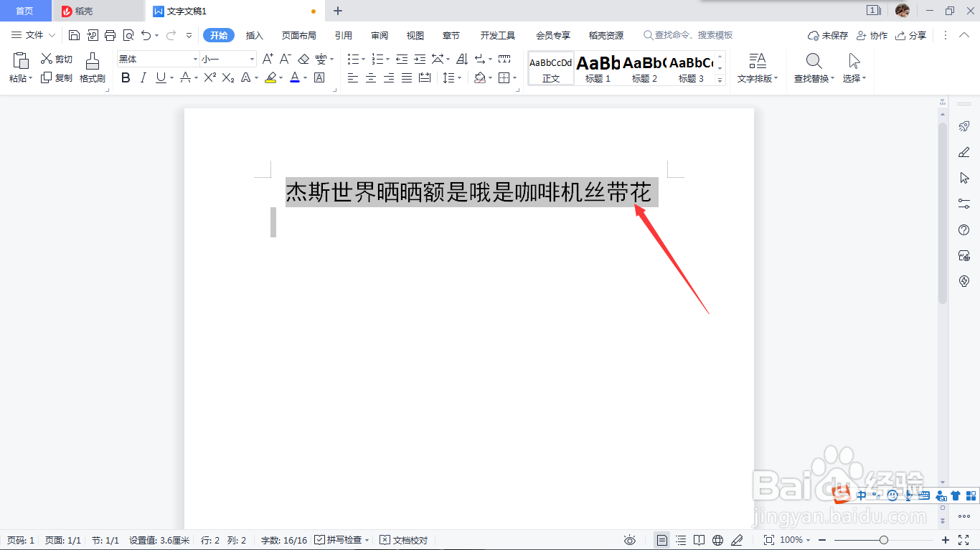Open the line spacing dropdown
The width and height of the screenshot is (980, 550).
click(459, 77)
